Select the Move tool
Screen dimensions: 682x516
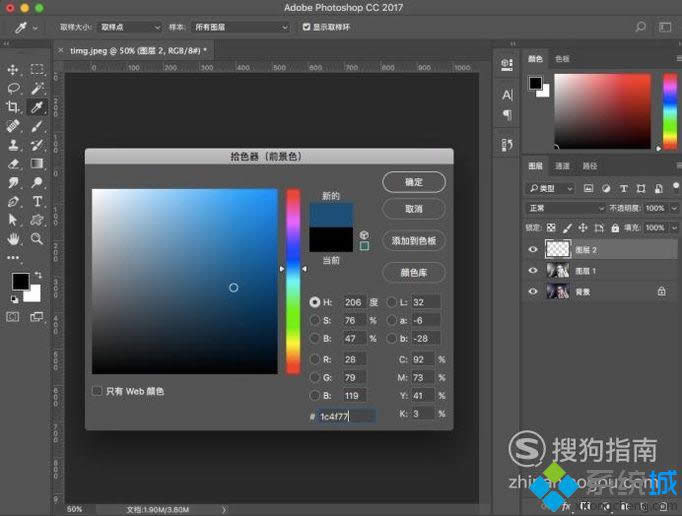click(x=13, y=70)
